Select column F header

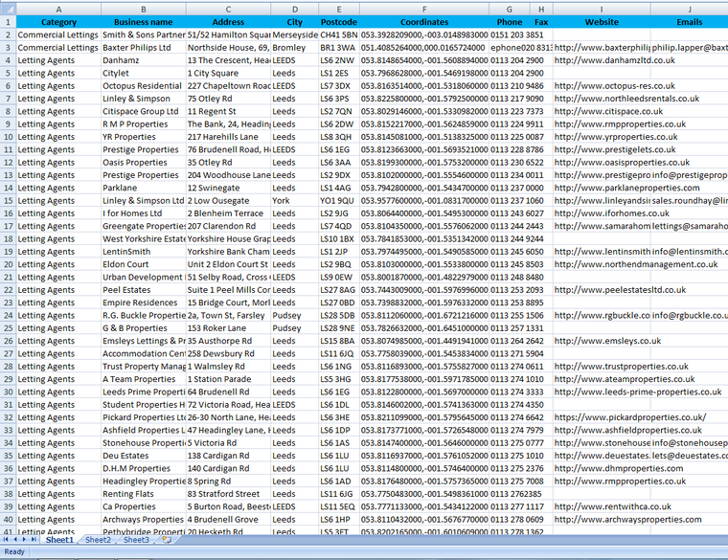[424, 9]
